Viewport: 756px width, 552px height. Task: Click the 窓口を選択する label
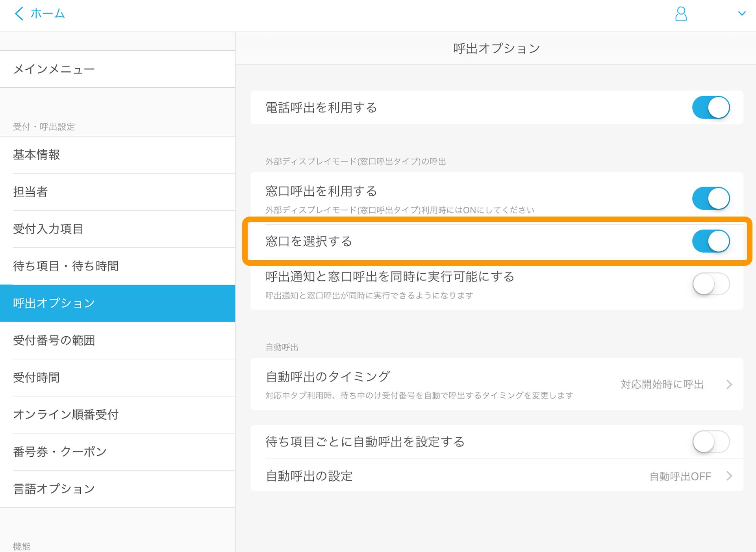[x=309, y=241]
